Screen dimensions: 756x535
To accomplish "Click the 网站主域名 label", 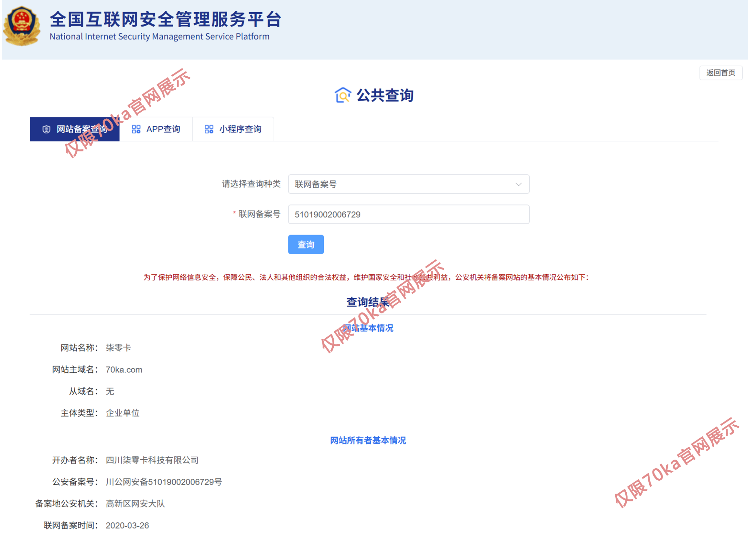I will point(75,370).
